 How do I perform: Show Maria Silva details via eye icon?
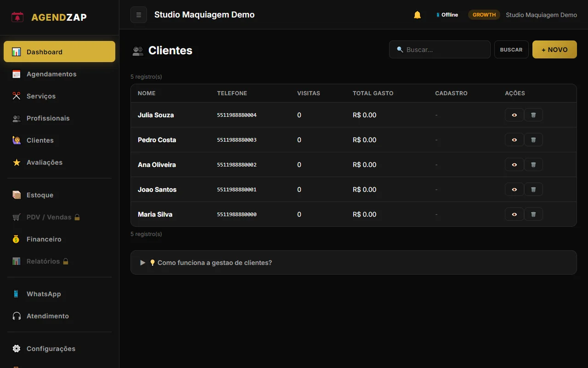pos(514,214)
